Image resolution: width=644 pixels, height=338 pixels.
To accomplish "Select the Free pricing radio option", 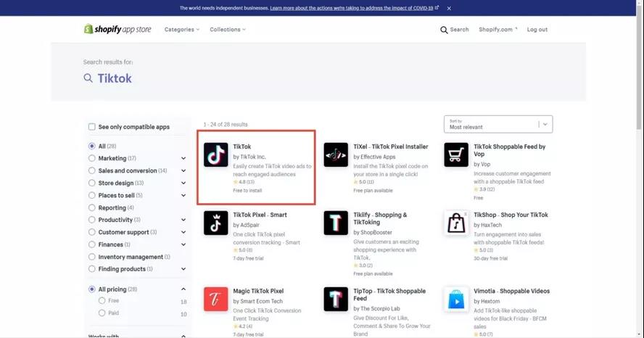I will click(x=102, y=301).
